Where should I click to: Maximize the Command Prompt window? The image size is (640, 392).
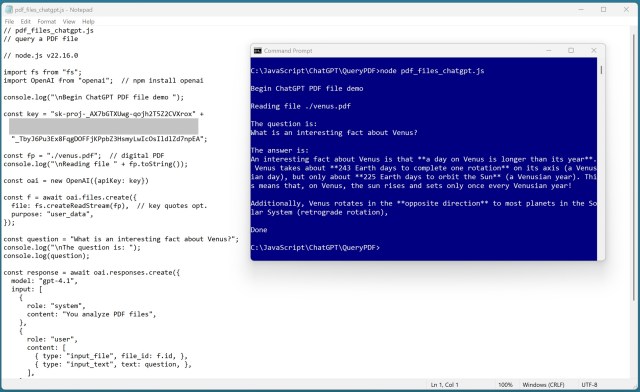point(571,50)
